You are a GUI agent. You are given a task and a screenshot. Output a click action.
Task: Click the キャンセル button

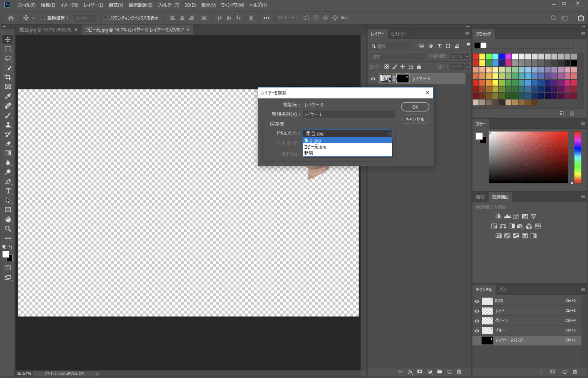(415, 119)
